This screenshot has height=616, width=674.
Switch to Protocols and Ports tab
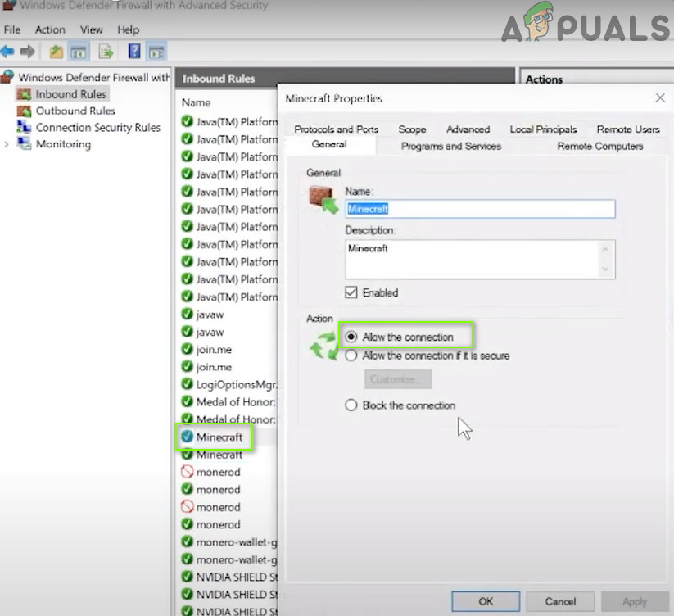(x=336, y=129)
